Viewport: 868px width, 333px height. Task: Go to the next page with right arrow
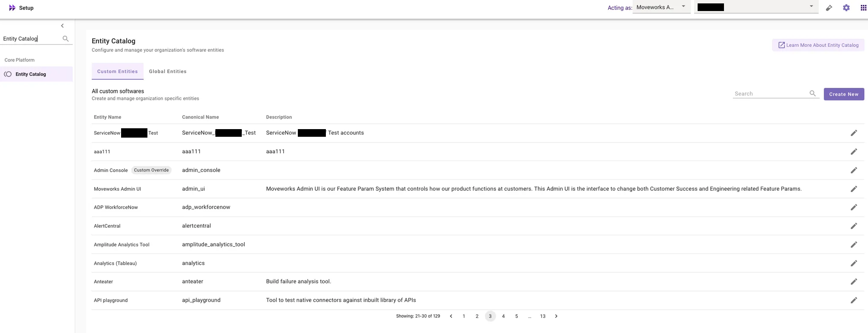tap(556, 316)
